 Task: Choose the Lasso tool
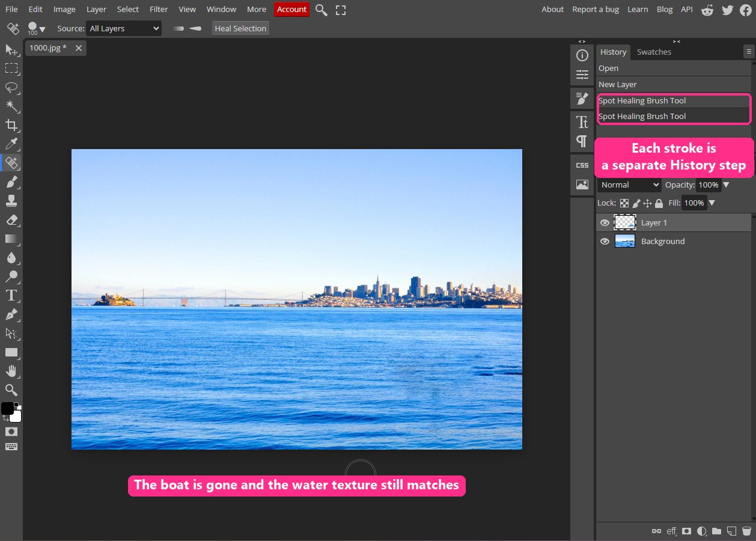click(x=11, y=87)
